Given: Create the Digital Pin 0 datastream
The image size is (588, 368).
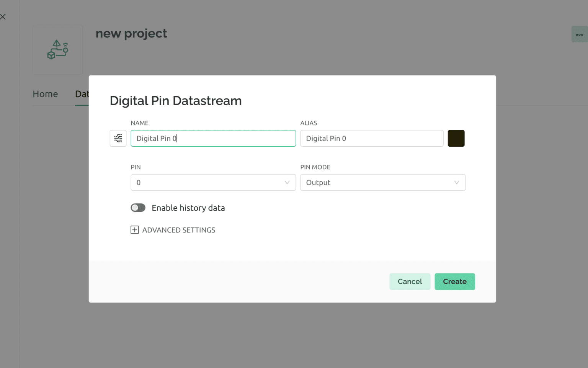Looking at the screenshot, I should (x=455, y=281).
